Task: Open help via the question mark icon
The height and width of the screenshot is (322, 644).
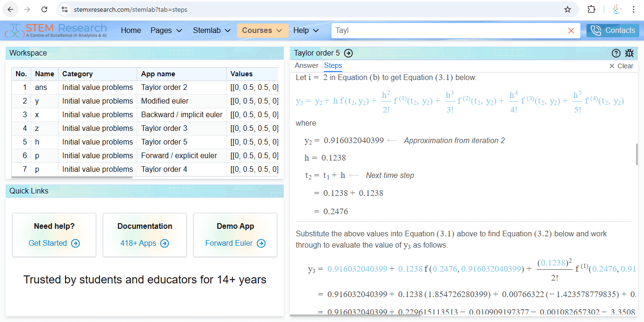Action: 616,53
